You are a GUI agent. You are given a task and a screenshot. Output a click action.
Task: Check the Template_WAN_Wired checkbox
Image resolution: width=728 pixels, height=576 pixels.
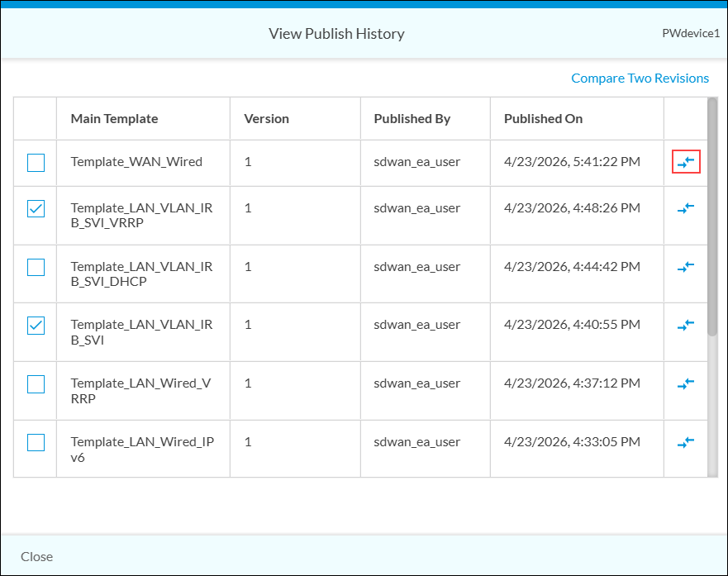pyautogui.click(x=36, y=163)
